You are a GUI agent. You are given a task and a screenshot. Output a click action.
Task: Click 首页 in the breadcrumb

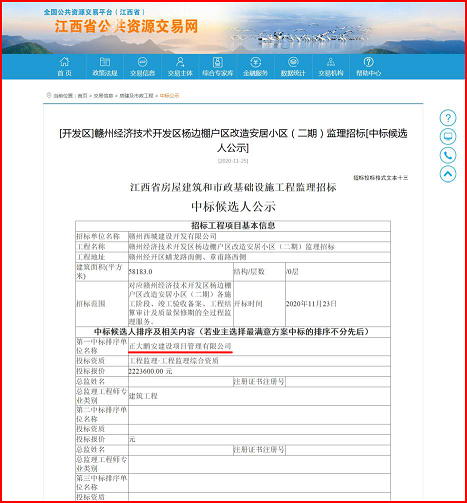click(x=82, y=96)
